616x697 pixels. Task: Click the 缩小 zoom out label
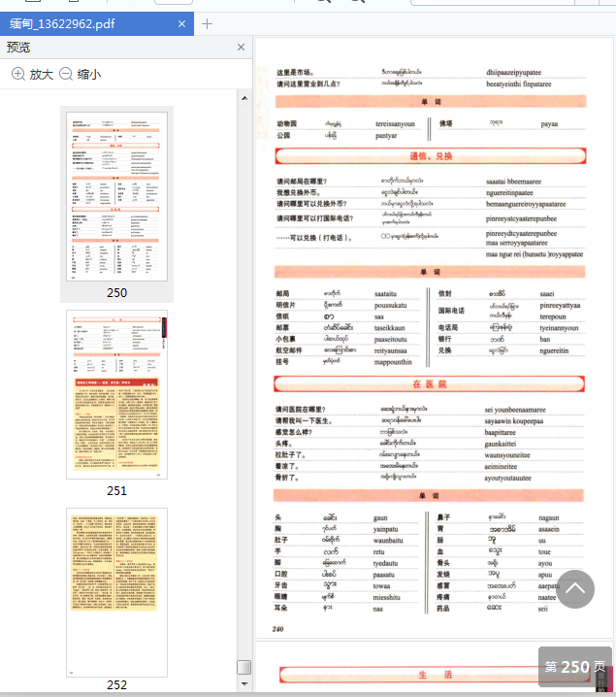(x=89, y=74)
